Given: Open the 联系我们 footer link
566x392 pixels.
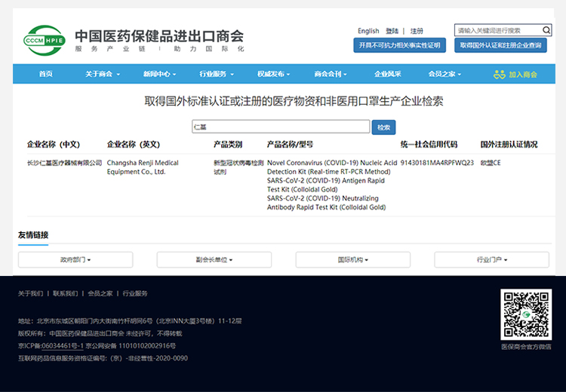Looking at the screenshot, I should (66, 293).
